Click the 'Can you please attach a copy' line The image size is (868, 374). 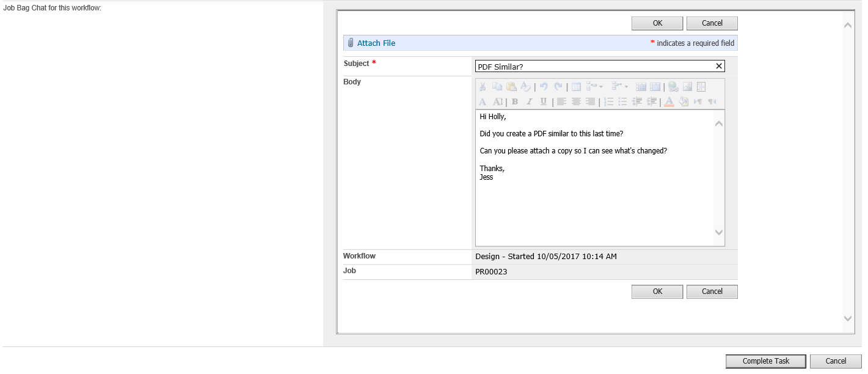[573, 151]
